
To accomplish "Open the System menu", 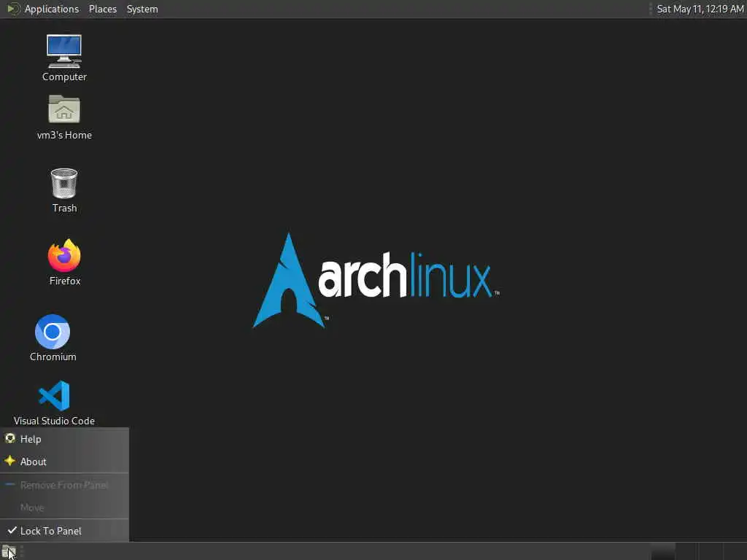I will click(142, 9).
